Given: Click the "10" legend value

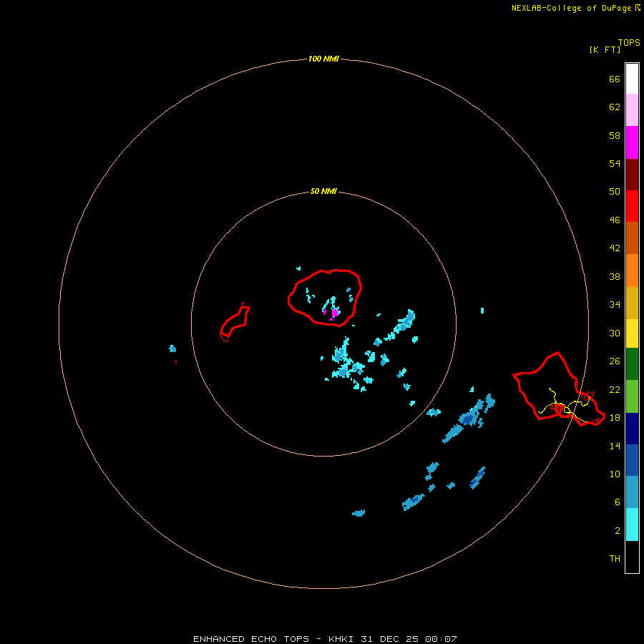Looking at the screenshot, I should [615, 474].
